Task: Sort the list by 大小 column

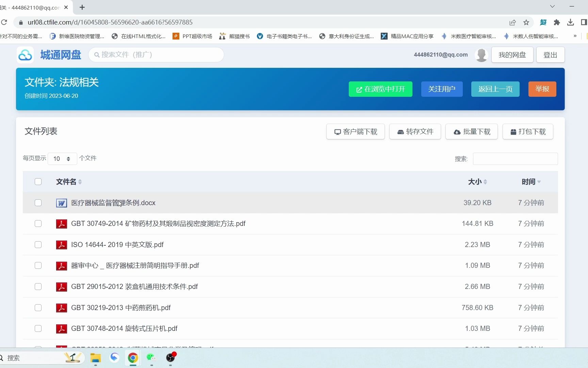Action: tap(477, 182)
